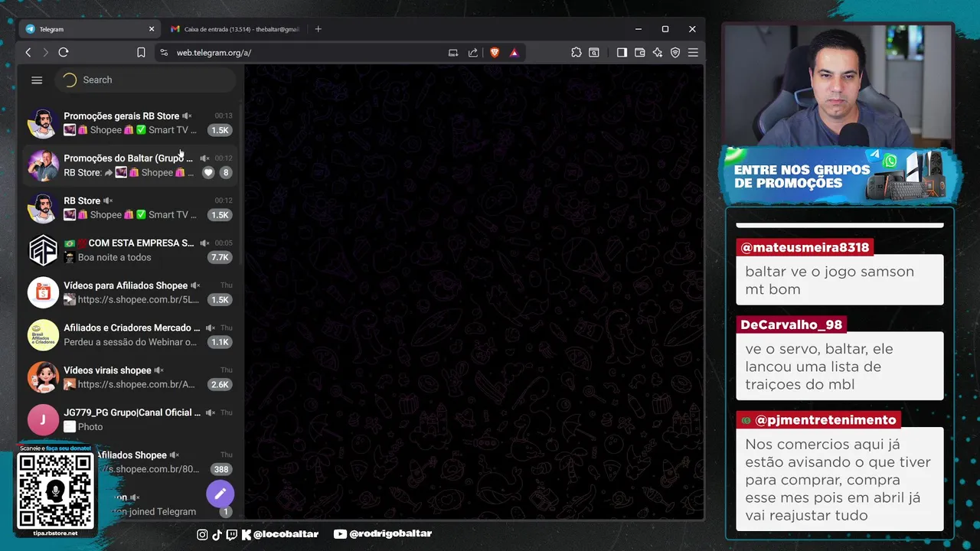Share this page from the address bar
Screen dimensions: 980x551
pos(473,53)
